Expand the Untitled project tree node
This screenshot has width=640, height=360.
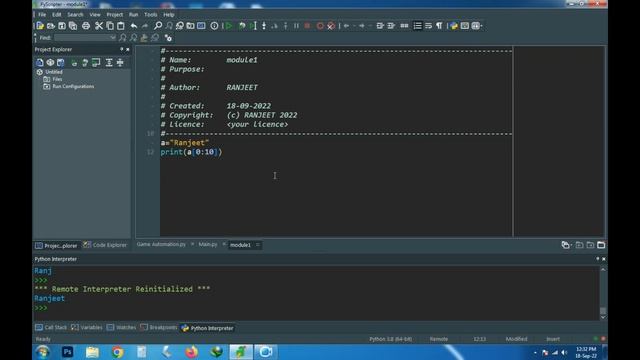pos(40,72)
